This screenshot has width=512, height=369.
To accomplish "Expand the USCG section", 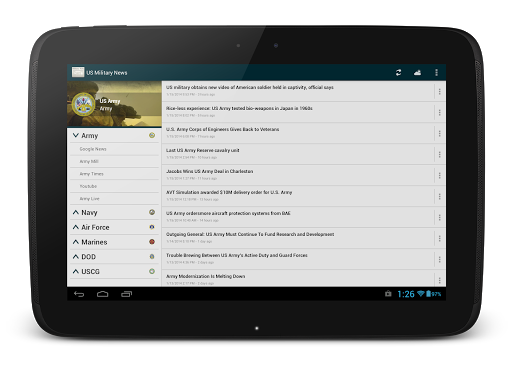I will click(114, 271).
